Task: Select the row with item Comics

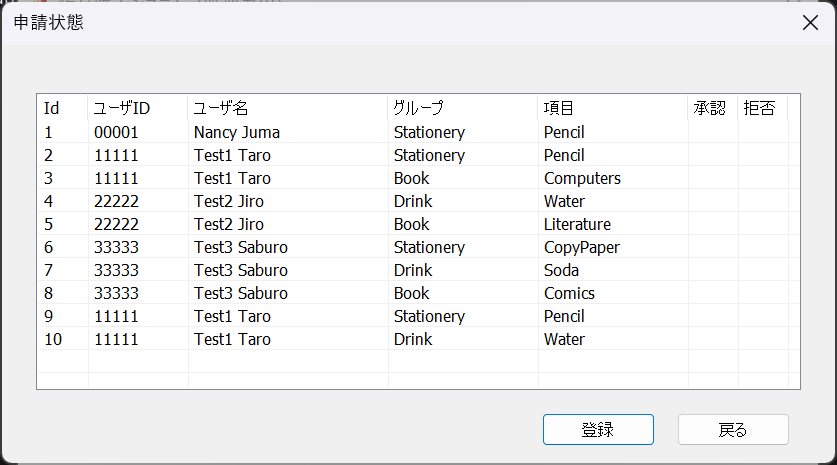Action: [569, 293]
